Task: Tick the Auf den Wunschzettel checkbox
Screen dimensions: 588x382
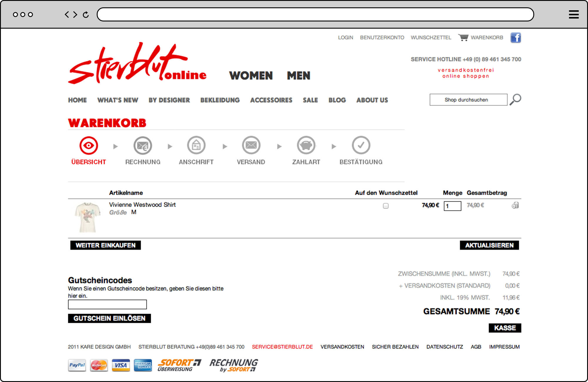Action: coord(386,206)
